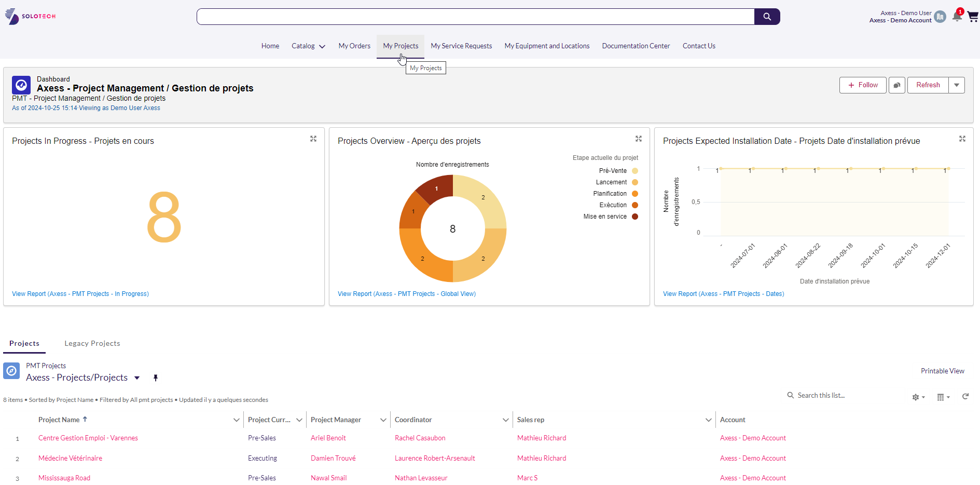
Task: Pin the Axess Projects list view
Action: point(156,378)
